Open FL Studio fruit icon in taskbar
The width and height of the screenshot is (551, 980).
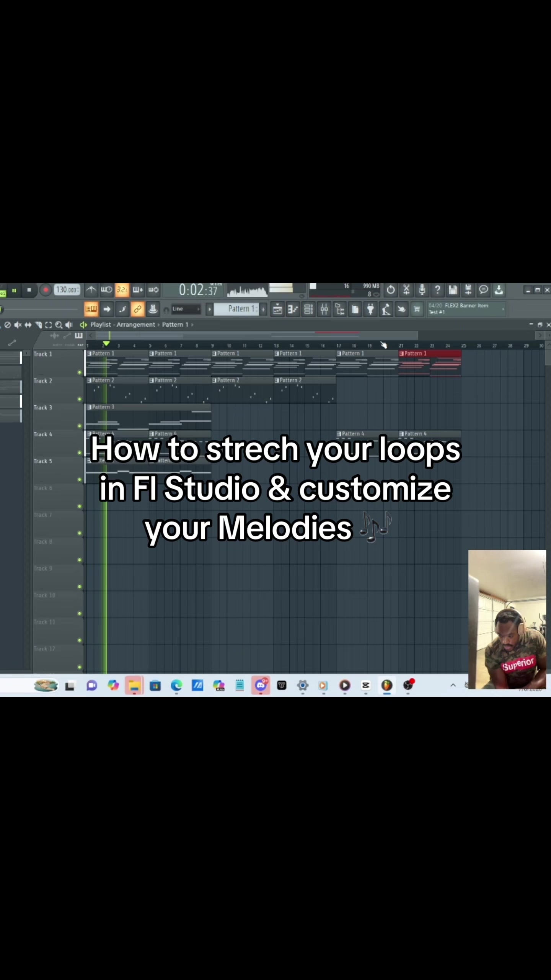pyautogui.click(x=387, y=685)
